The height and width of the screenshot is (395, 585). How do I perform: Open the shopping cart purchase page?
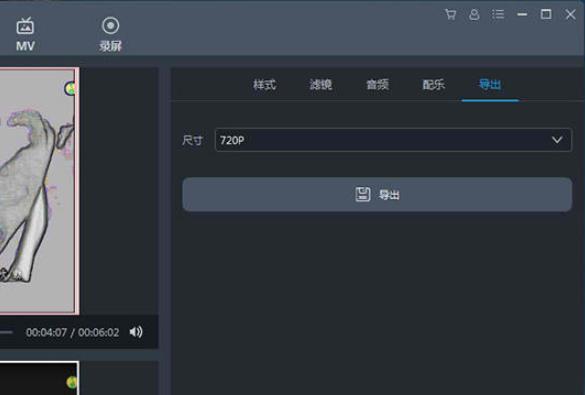pos(451,15)
